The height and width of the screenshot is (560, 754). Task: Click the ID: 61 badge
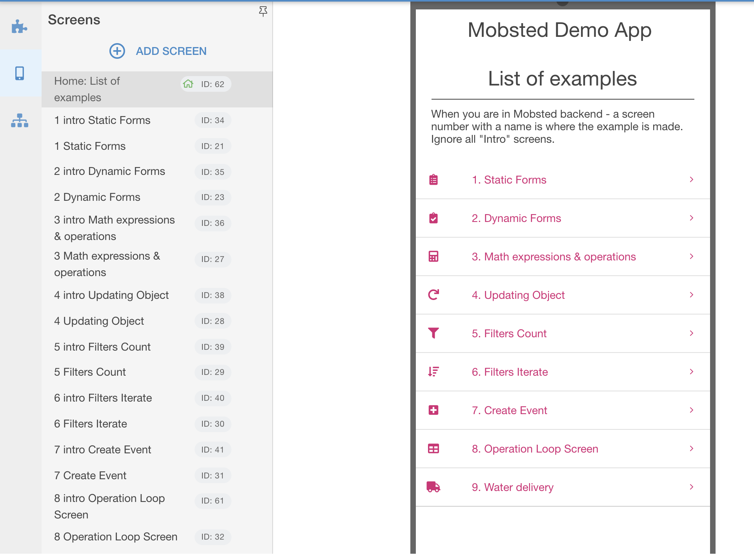[213, 501]
